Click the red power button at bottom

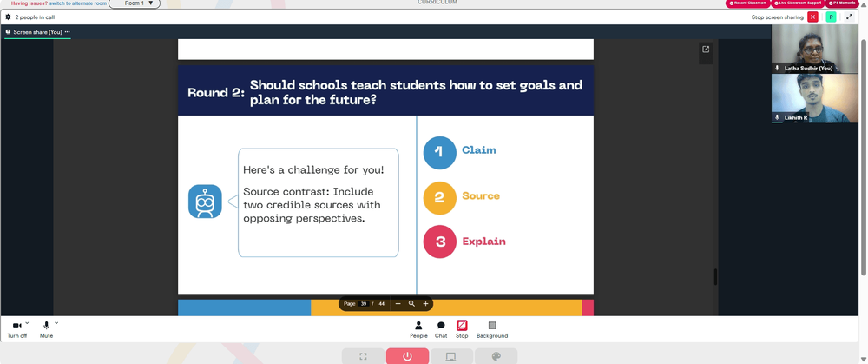pos(407,356)
